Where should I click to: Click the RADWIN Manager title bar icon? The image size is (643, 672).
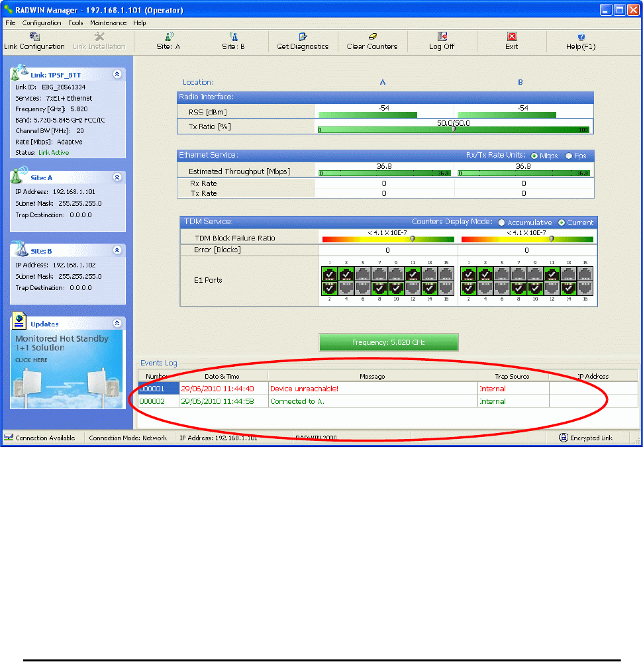(x=8, y=9)
